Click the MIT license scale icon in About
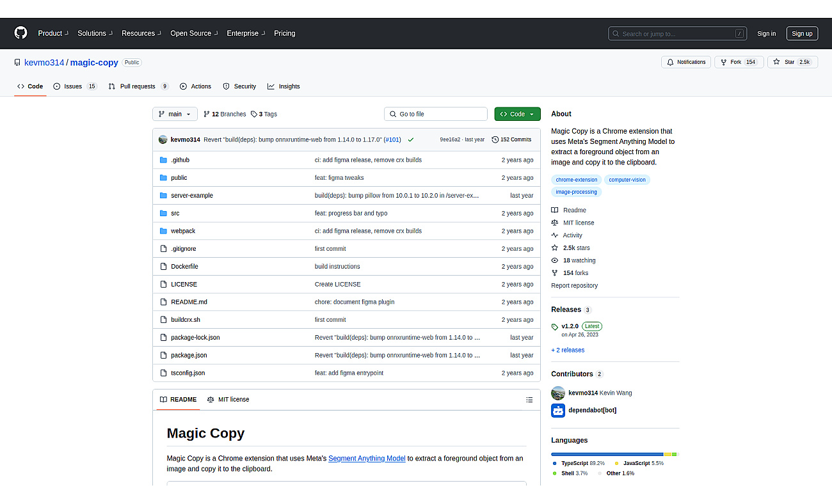Screen dimensions: 832x504 click(x=555, y=223)
